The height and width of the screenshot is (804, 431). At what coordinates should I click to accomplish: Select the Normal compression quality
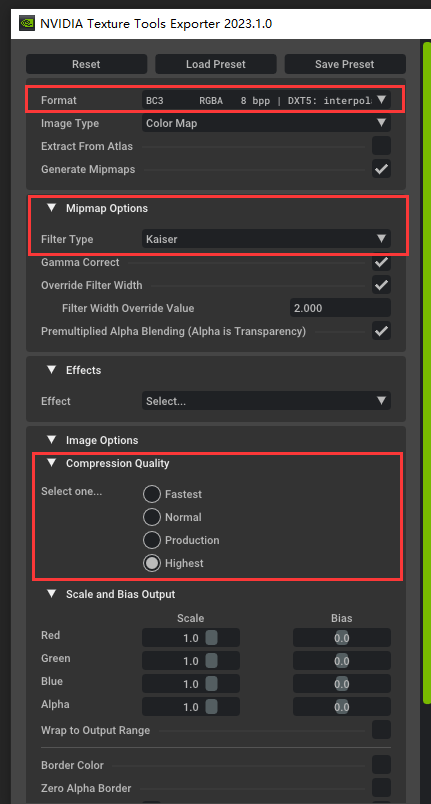[152, 517]
